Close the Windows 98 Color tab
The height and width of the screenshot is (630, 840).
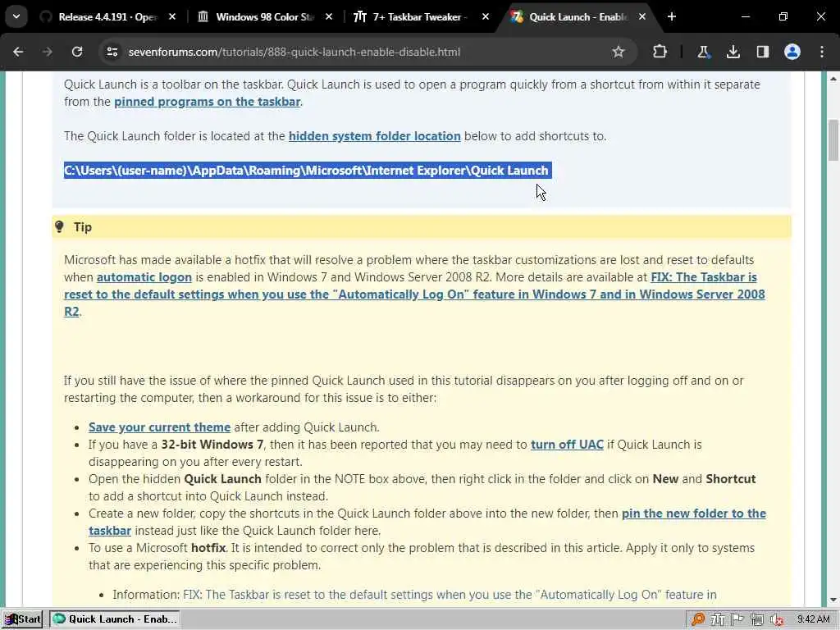tap(329, 16)
